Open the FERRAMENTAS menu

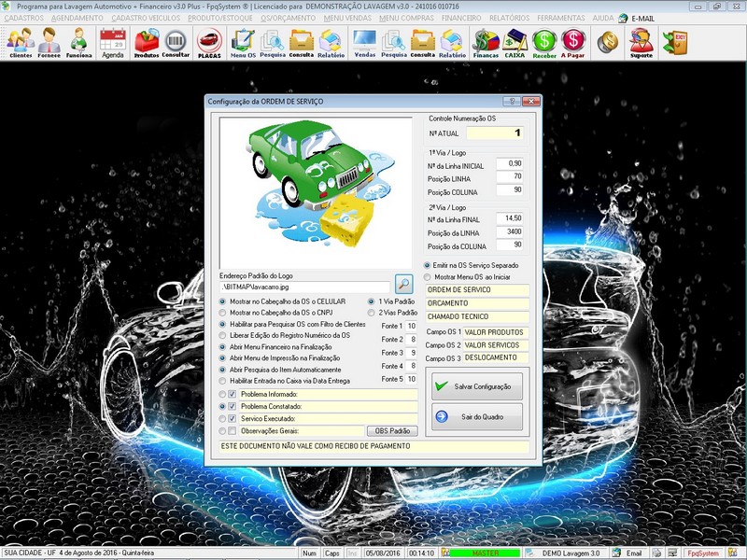click(x=561, y=18)
